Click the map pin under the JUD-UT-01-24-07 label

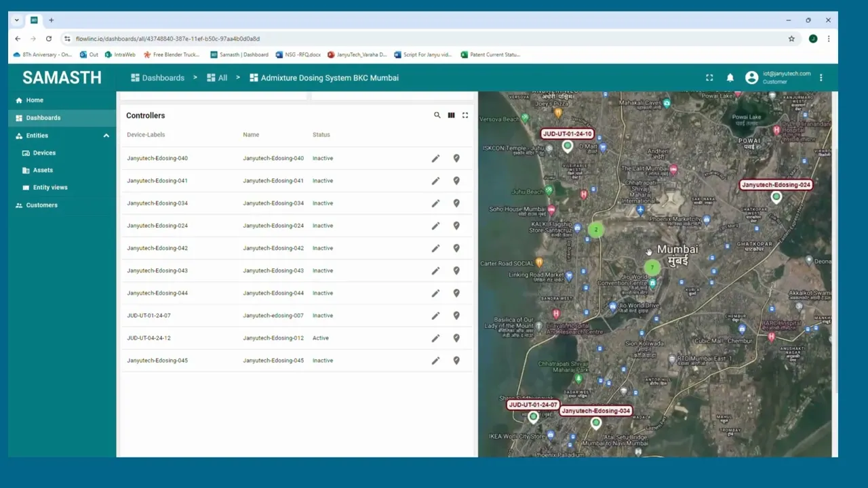tap(533, 418)
